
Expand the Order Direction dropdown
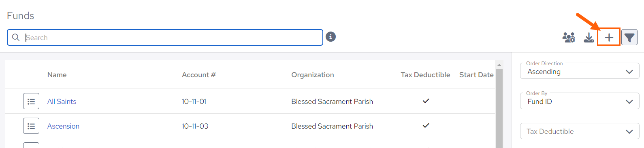(x=580, y=71)
